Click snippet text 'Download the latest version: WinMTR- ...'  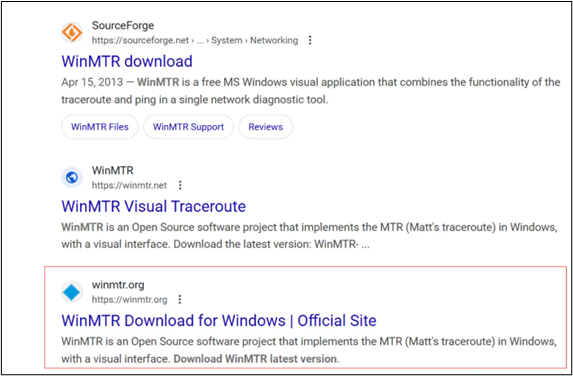click(272, 244)
